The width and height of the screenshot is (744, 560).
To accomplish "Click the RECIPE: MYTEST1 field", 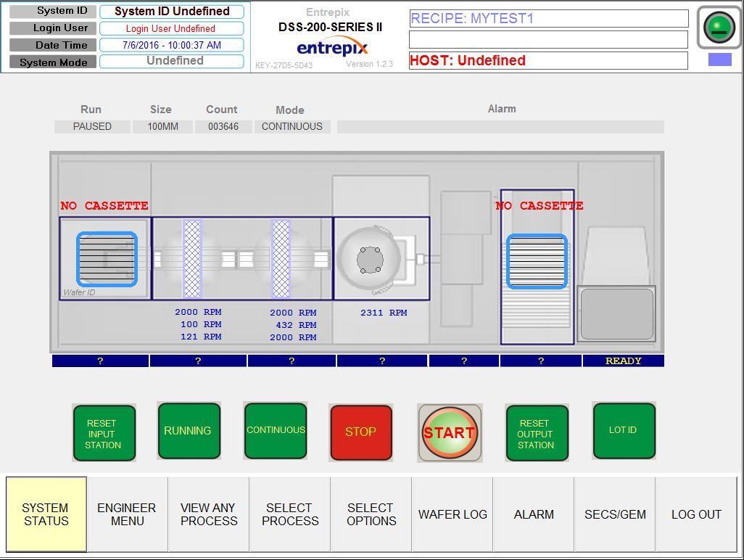I will point(548,18).
